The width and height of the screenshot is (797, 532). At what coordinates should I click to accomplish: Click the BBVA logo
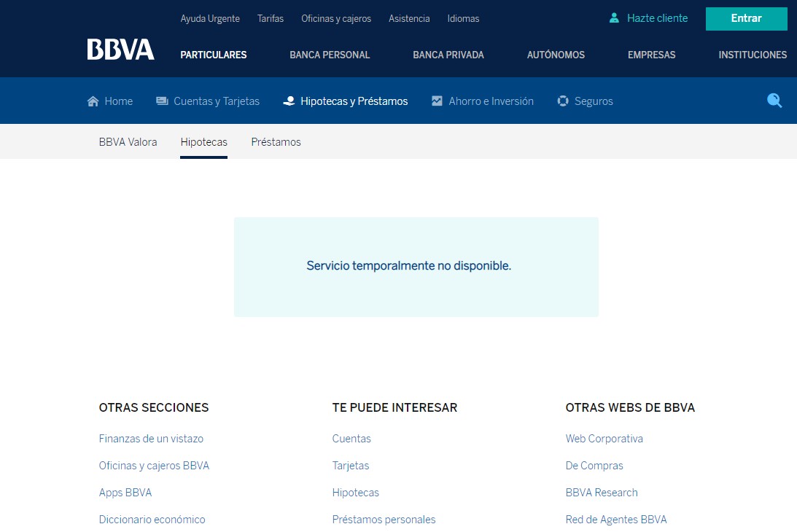pos(120,50)
